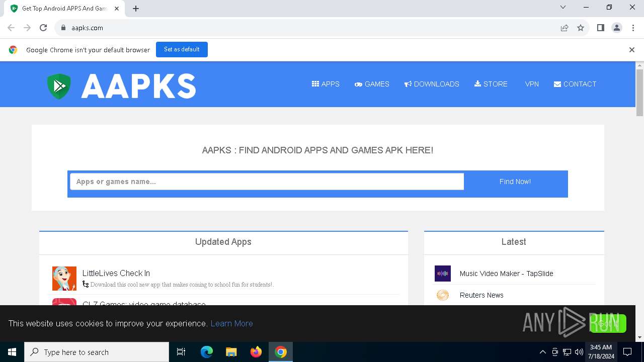
Task: Select the Get Top Android APPS tab
Action: click(x=64, y=9)
